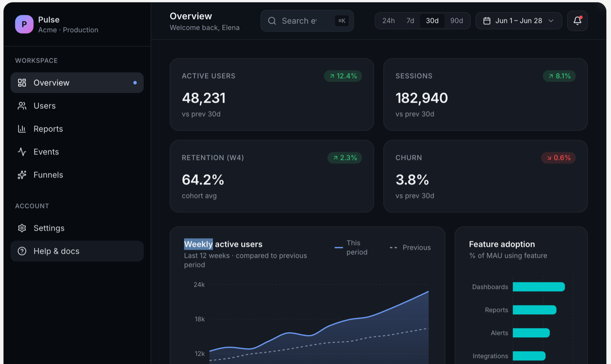Image resolution: width=611 pixels, height=364 pixels.
Task: Click the Funnels sparkle icon
Action: click(x=22, y=175)
